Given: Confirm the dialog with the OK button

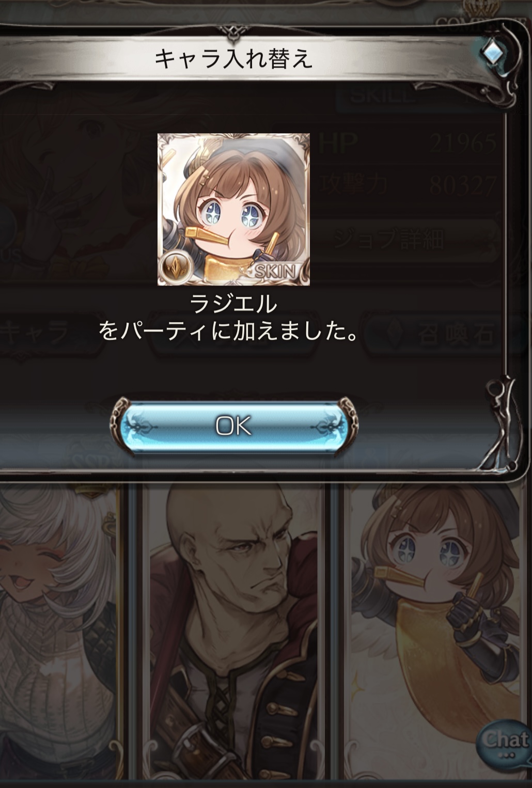Looking at the screenshot, I should (x=233, y=426).
